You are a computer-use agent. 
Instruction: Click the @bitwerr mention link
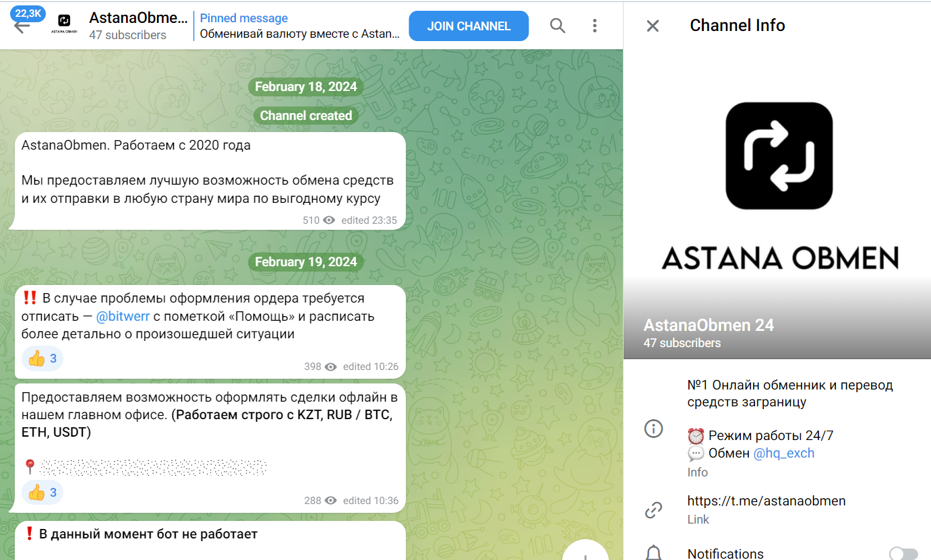122,316
